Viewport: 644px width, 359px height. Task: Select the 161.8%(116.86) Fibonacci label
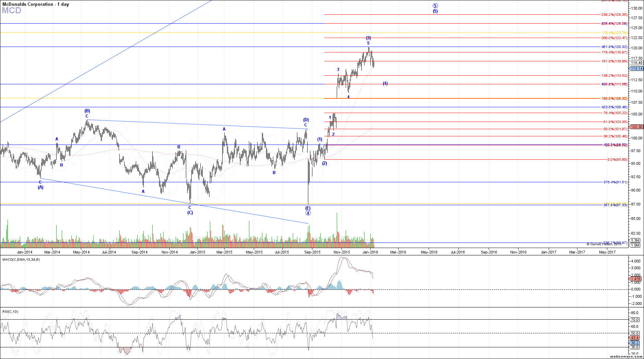coord(614,61)
